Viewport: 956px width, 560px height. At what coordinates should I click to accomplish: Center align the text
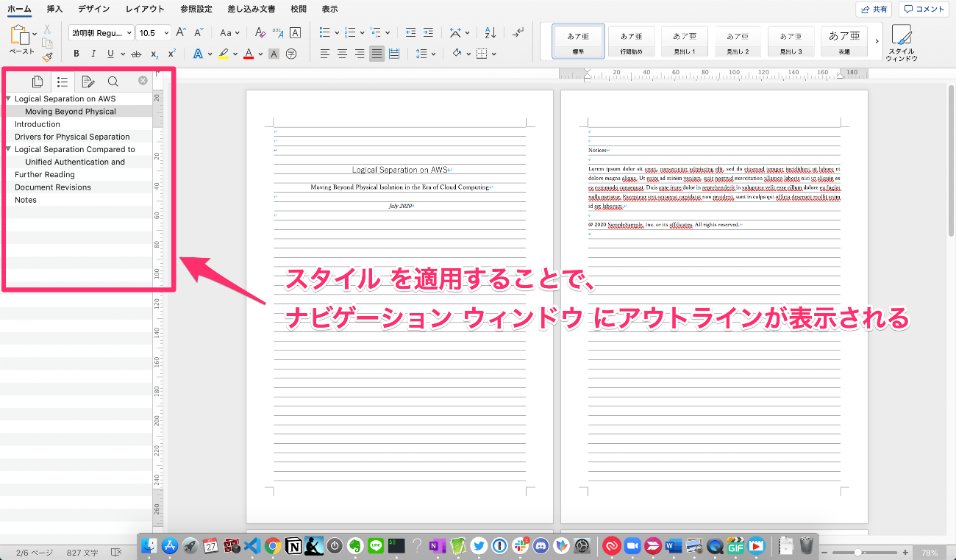pyautogui.click(x=342, y=54)
